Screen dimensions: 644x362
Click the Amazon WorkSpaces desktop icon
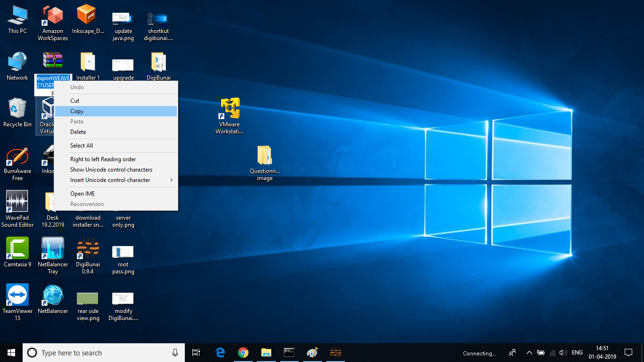[x=53, y=16]
